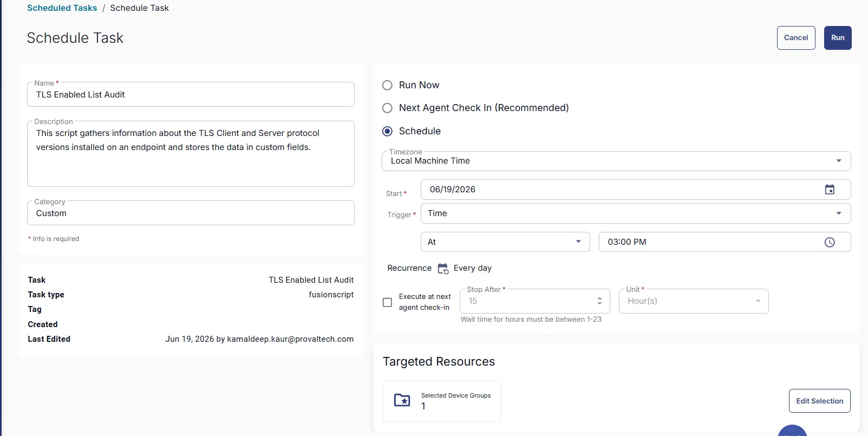Adjust the Stop After stepper arrows
Viewport: 868px width, 436px height.
coord(599,301)
